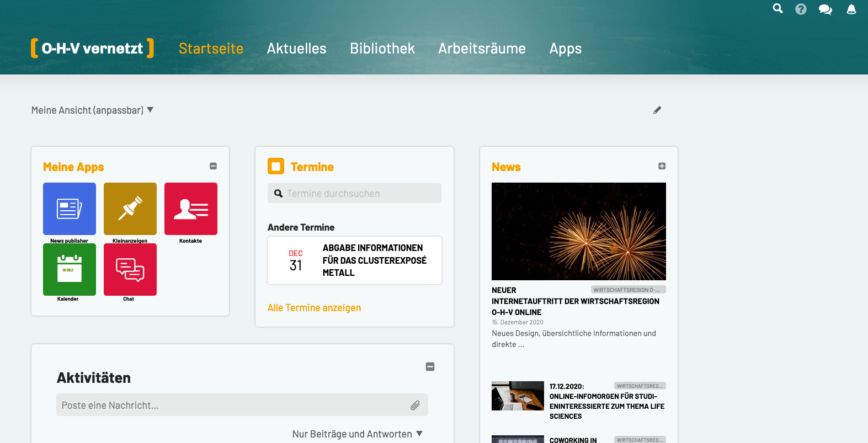The image size is (868, 443).
Task: Click the Andere Termine label
Action: pos(301,227)
